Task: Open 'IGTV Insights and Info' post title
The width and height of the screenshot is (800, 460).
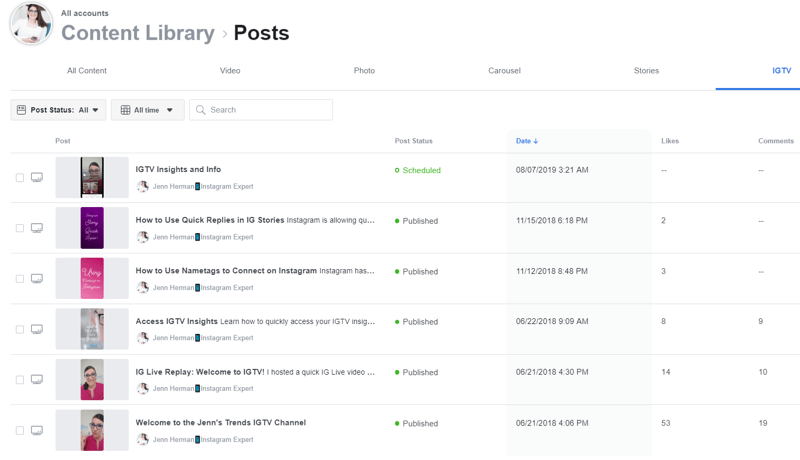Action: point(178,169)
